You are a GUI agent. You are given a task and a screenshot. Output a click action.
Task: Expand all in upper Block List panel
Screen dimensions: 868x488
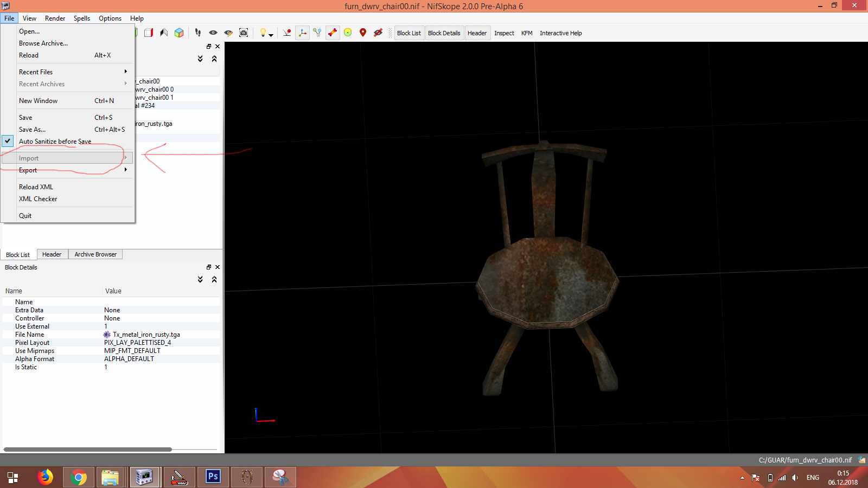200,59
